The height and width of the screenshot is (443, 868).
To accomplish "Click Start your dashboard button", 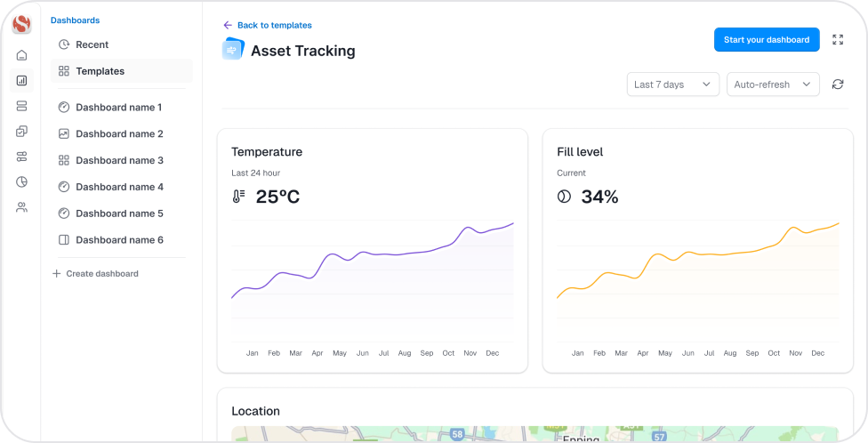I will coord(767,40).
